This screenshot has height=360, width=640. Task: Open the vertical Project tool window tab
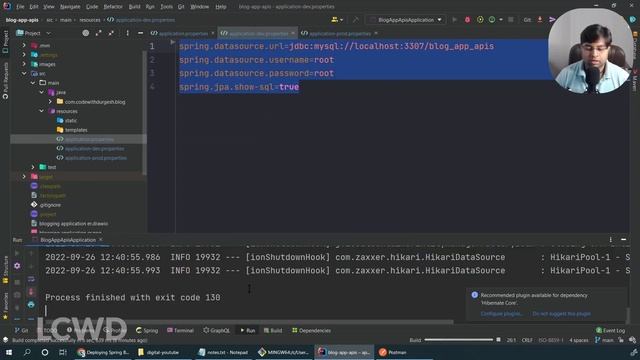[5, 42]
